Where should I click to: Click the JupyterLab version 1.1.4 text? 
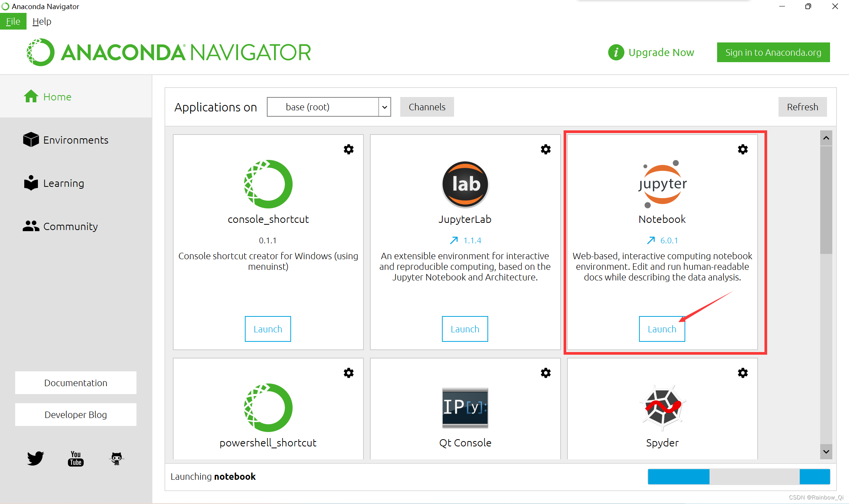[x=472, y=240]
